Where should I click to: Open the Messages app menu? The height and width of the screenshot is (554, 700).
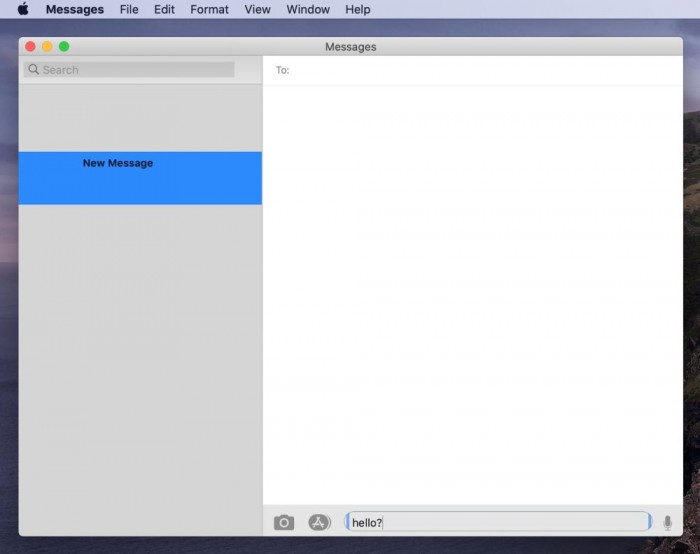tap(75, 9)
